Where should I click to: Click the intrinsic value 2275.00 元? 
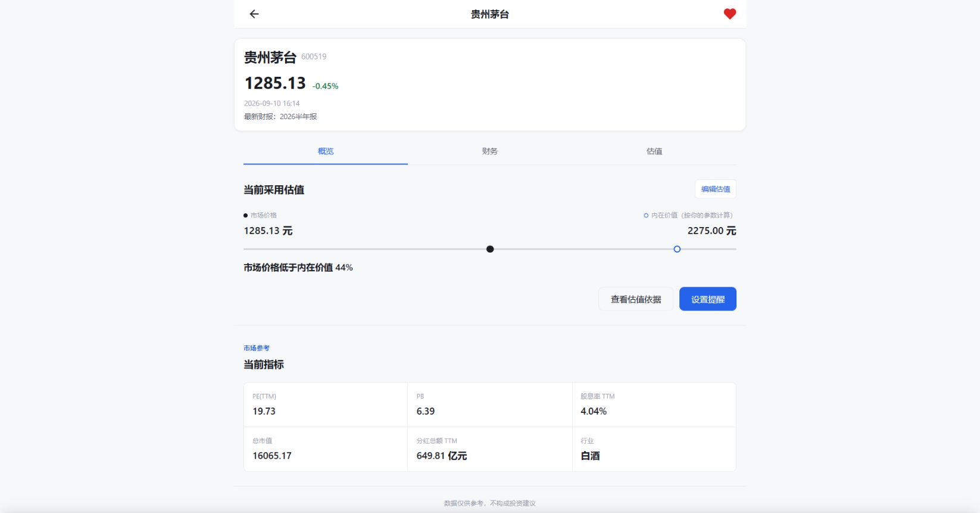[x=712, y=231]
